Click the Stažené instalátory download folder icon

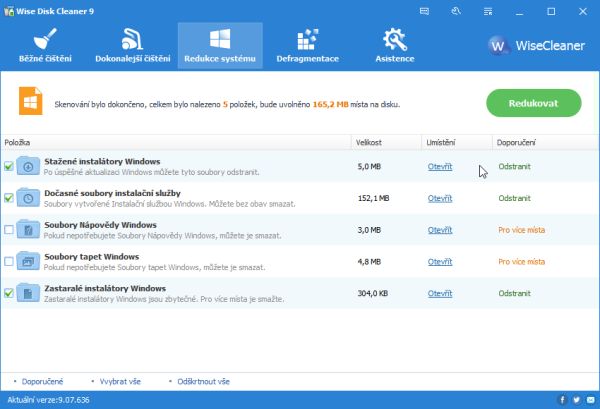pos(28,166)
